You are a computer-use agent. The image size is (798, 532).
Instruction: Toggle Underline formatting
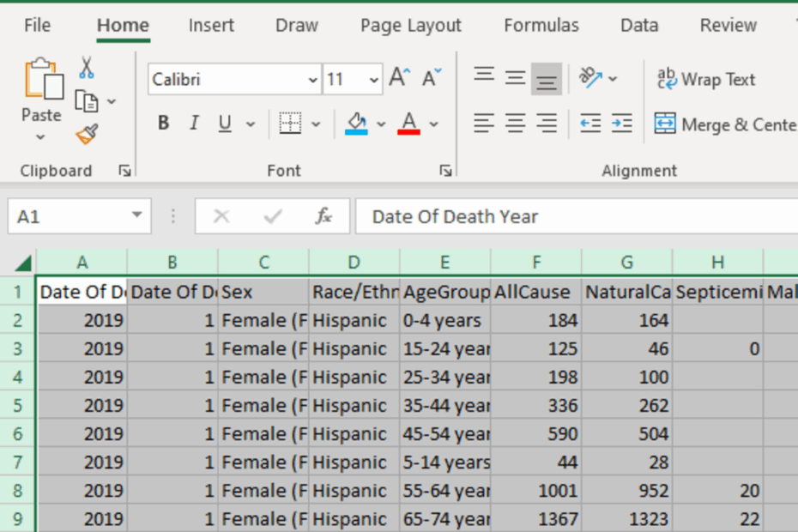[225, 124]
